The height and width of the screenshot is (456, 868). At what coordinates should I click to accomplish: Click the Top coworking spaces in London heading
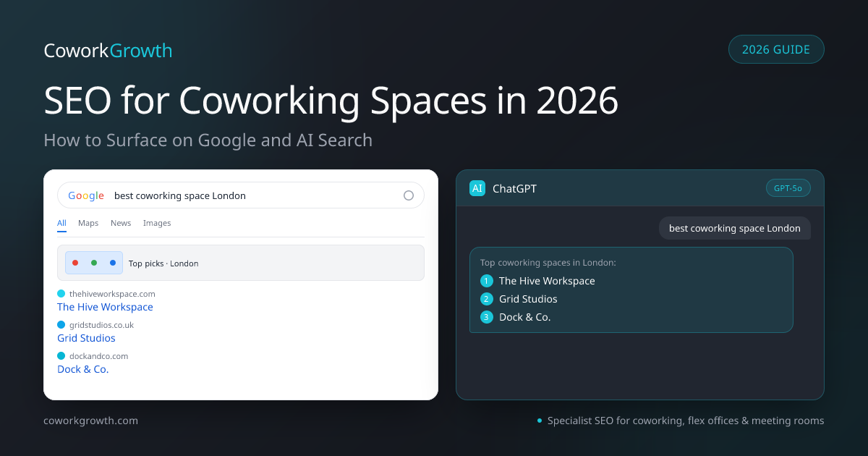[548, 263]
